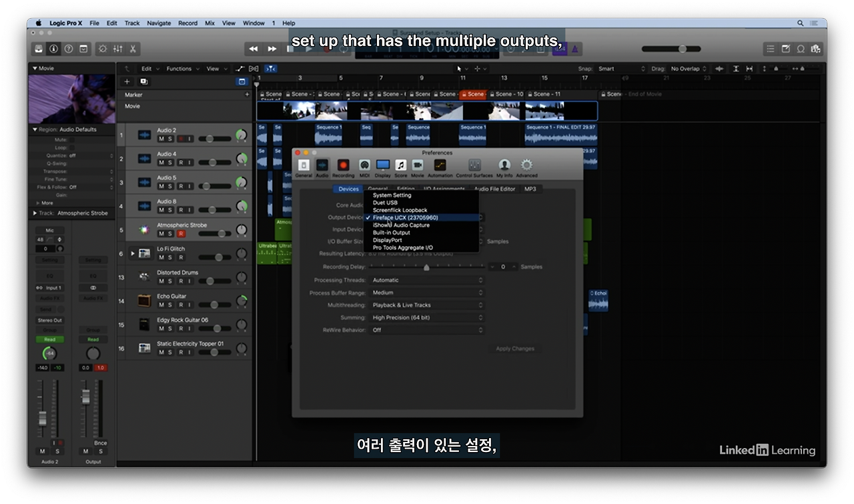
Task: Open the Drag mode dropdown
Action: [x=689, y=69]
